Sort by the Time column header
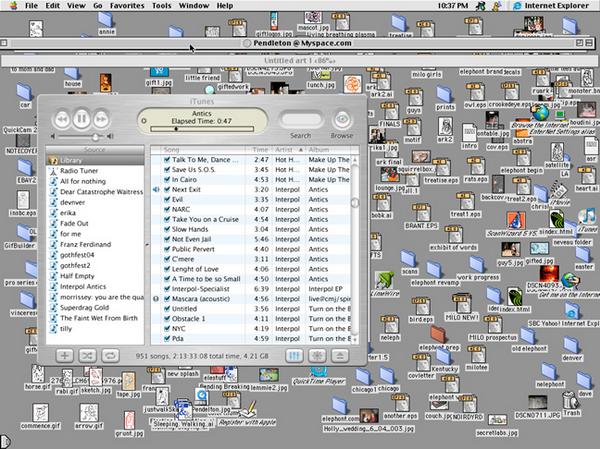The height and width of the screenshot is (449, 600). [x=259, y=150]
